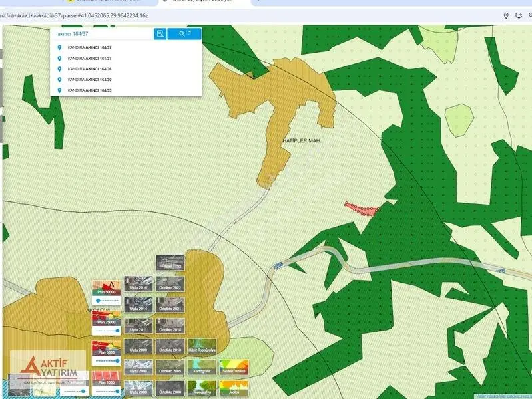Switch basemap to Uydu 2011

pos(138,325)
